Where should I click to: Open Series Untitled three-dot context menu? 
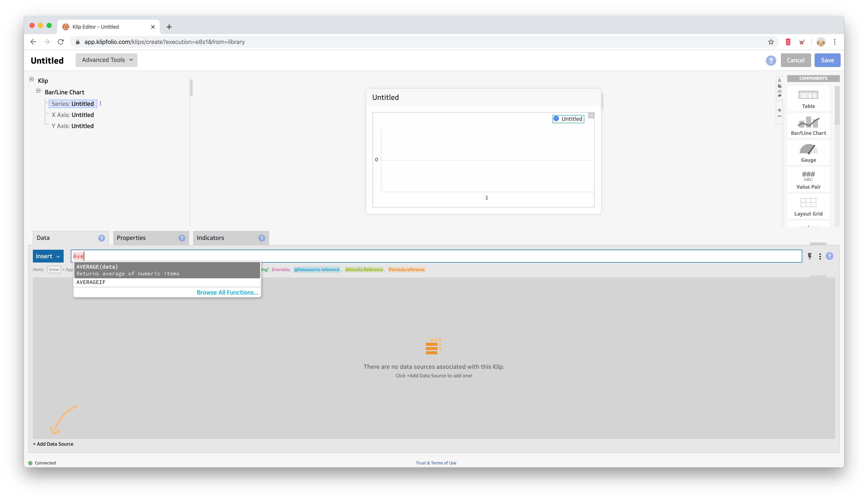coord(100,104)
